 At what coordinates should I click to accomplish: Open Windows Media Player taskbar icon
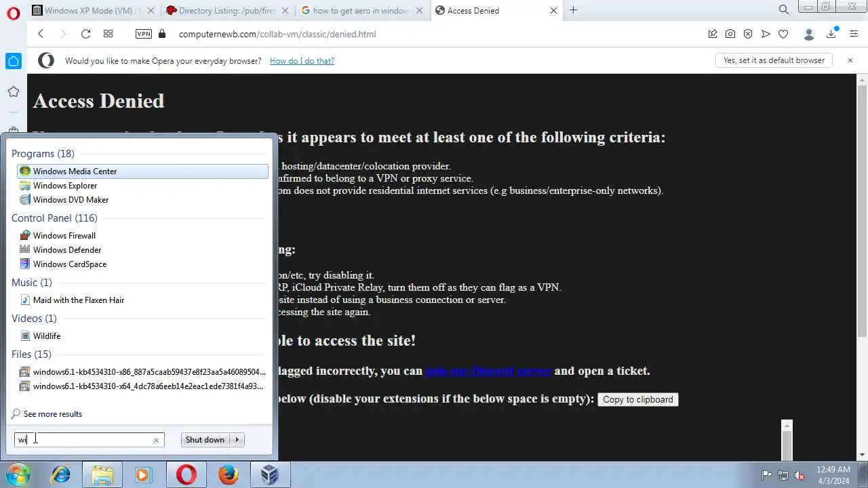143,475
